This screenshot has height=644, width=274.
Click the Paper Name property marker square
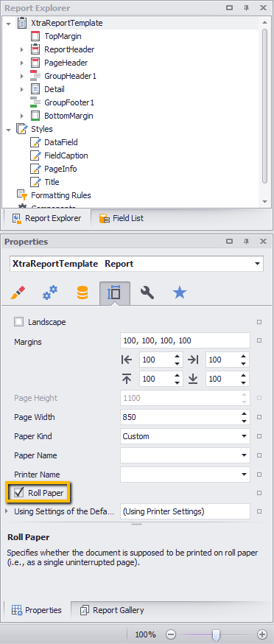pyautogui.click(x=259, y=455)
